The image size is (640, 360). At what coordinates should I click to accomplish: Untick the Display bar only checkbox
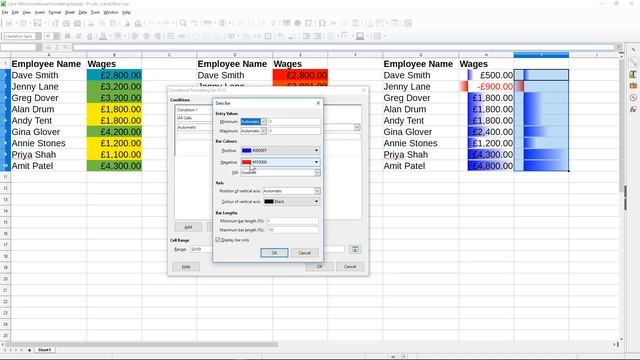tap(218, 240)
